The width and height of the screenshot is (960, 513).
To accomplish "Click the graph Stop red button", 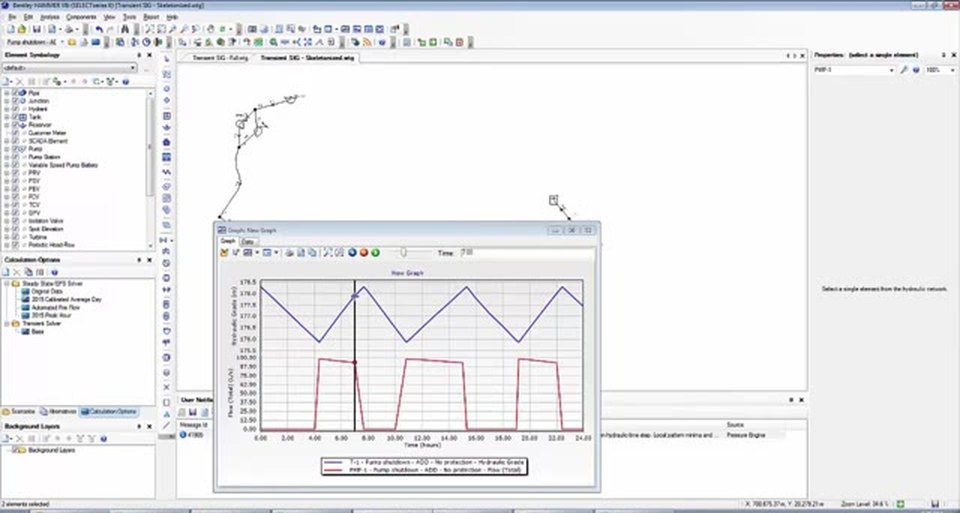I will pyautogui.click(x=364, y=253).
